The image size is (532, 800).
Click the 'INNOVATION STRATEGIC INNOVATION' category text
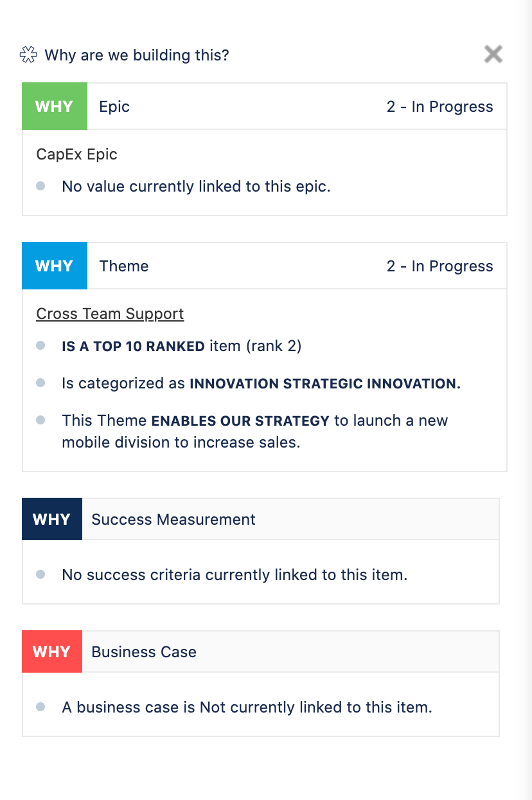tap(324, 384)
